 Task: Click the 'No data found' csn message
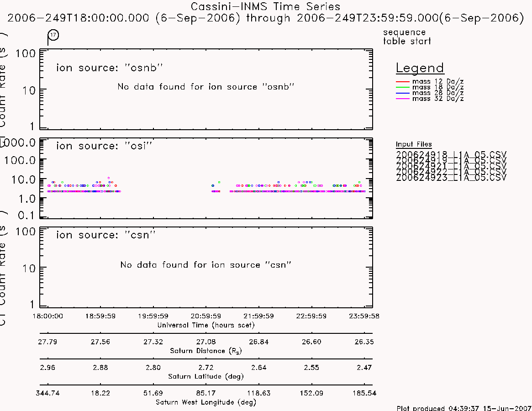(x=205, y=265)
